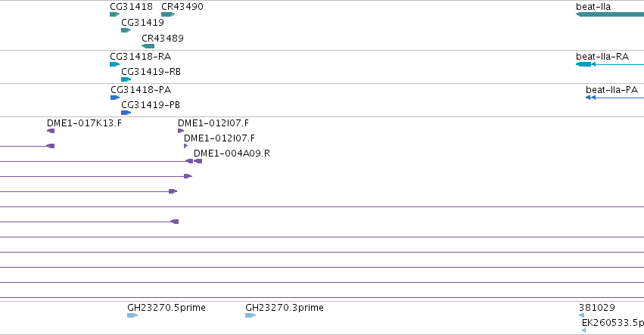Select the GH23270.3prime EST glyph
Viewport: 644px width, 335px height.
(250, 315)
